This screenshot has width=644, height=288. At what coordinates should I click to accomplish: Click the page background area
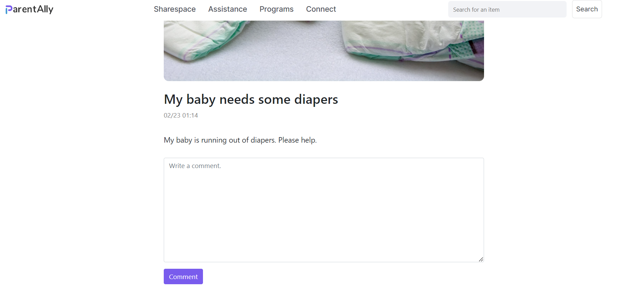[69, 172]
